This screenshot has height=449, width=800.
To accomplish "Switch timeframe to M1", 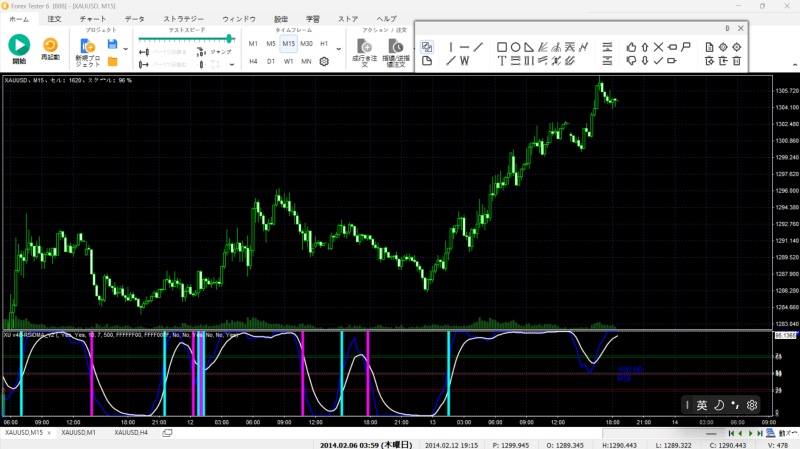I will (253, 44).
